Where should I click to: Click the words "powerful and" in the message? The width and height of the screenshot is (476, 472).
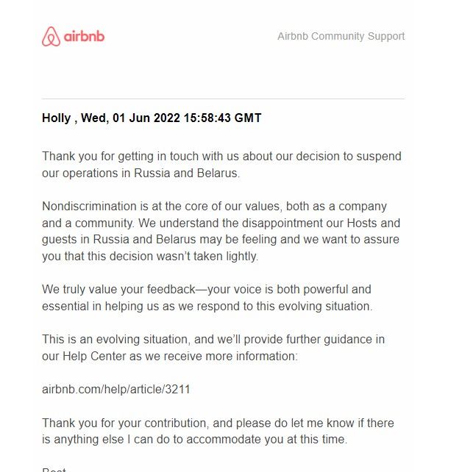[x=339, y=290]
